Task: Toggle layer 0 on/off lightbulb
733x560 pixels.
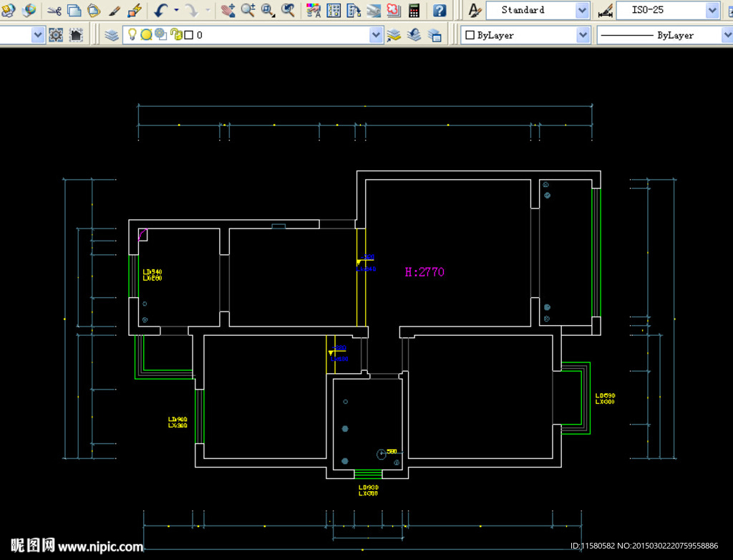Action: click(x=132, y=34)
